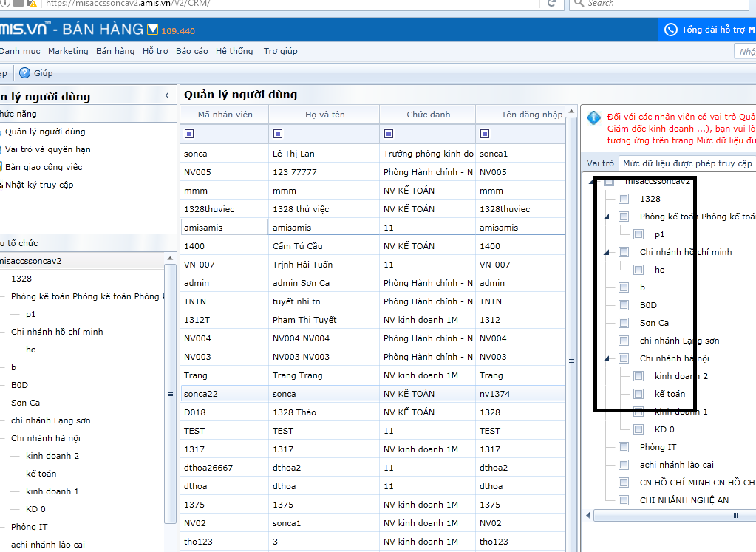Open the filter operator icon under Họ và tên

click(x=278, y=134)
